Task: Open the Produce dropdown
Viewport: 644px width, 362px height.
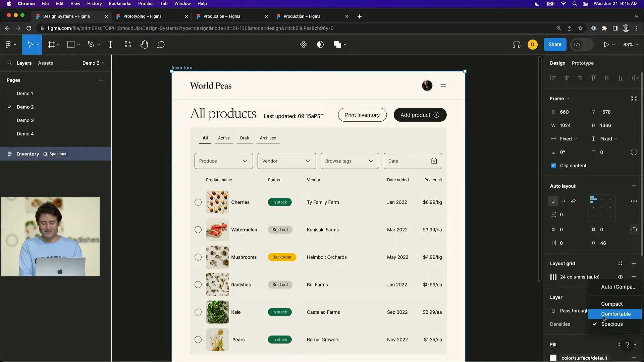Action: tap(224, 161)
